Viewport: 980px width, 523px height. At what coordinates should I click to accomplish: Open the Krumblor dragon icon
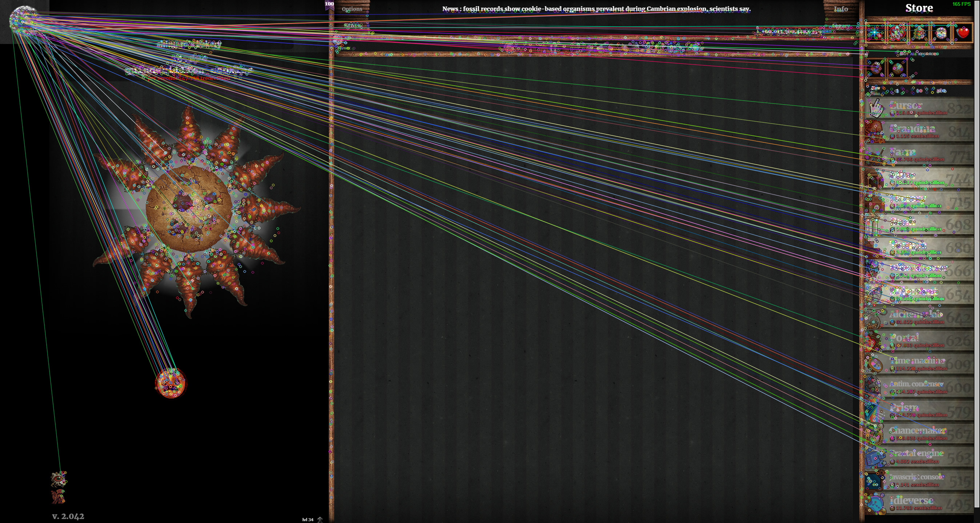click(59, 479)
